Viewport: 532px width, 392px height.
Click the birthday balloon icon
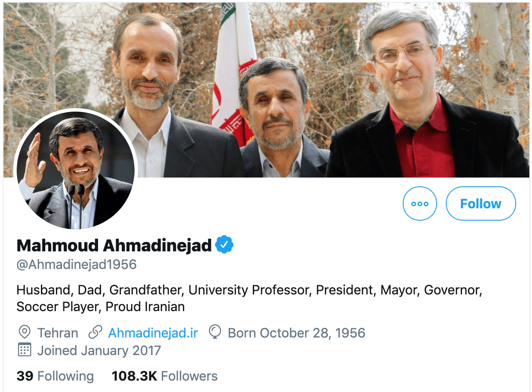[215, 333]
